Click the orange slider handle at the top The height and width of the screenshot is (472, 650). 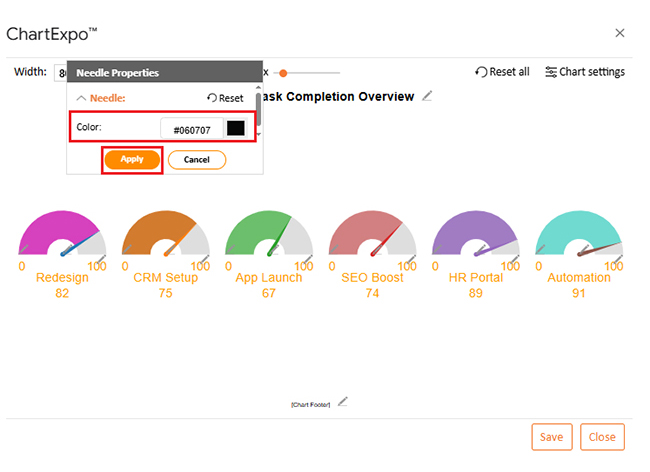click(284, 73)
